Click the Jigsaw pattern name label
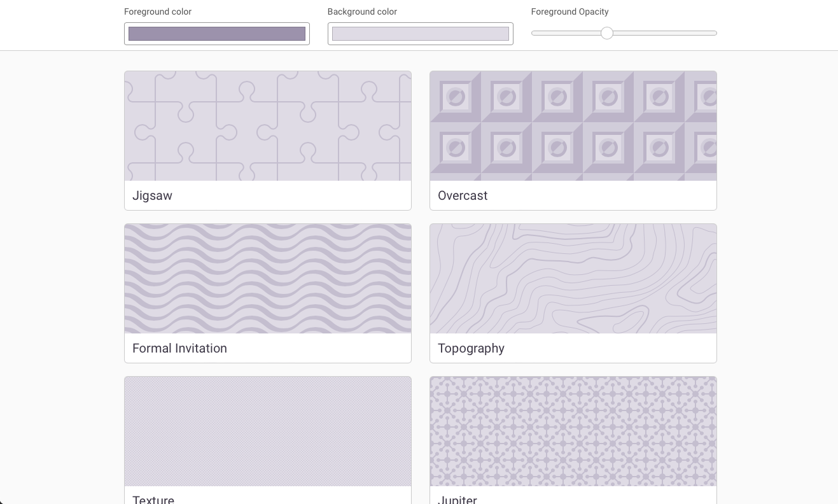838x504 pixels. [152, 195]
